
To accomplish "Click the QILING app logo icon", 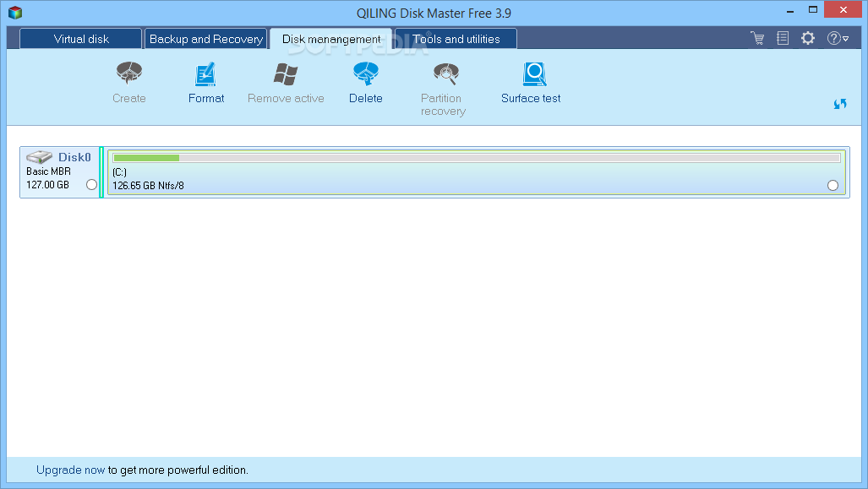I will coord(15,12).
